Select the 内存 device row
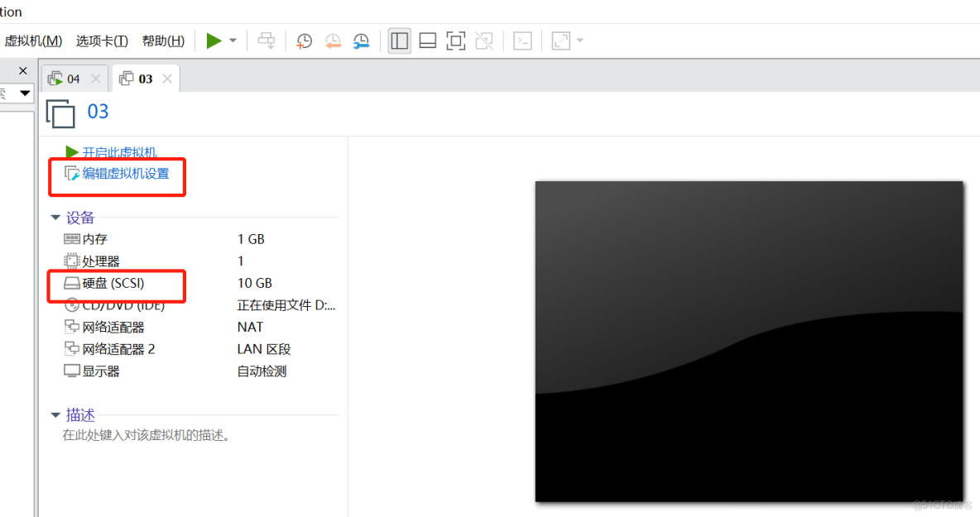Viewport: 980px width, 517px height. click(200, 239)
